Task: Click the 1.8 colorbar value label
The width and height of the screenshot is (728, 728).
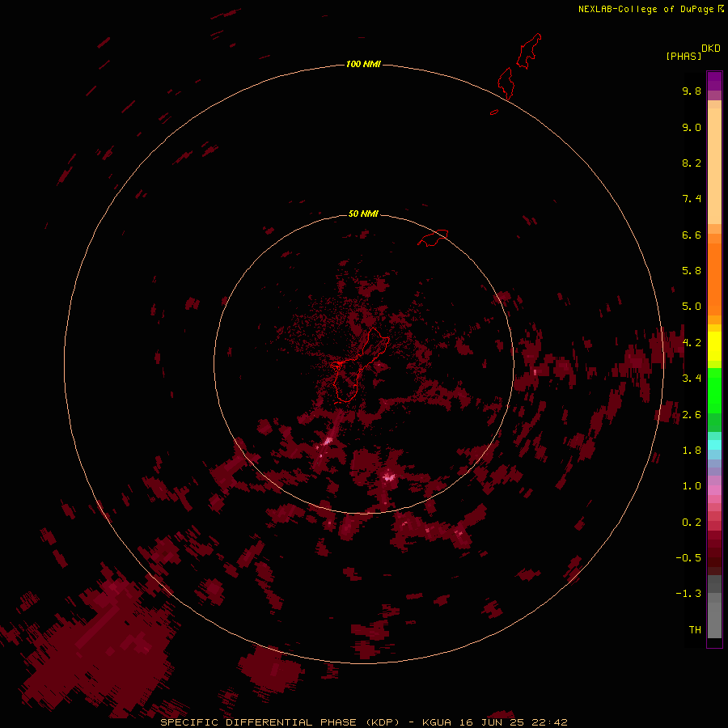Action: [x=692, y=451]
